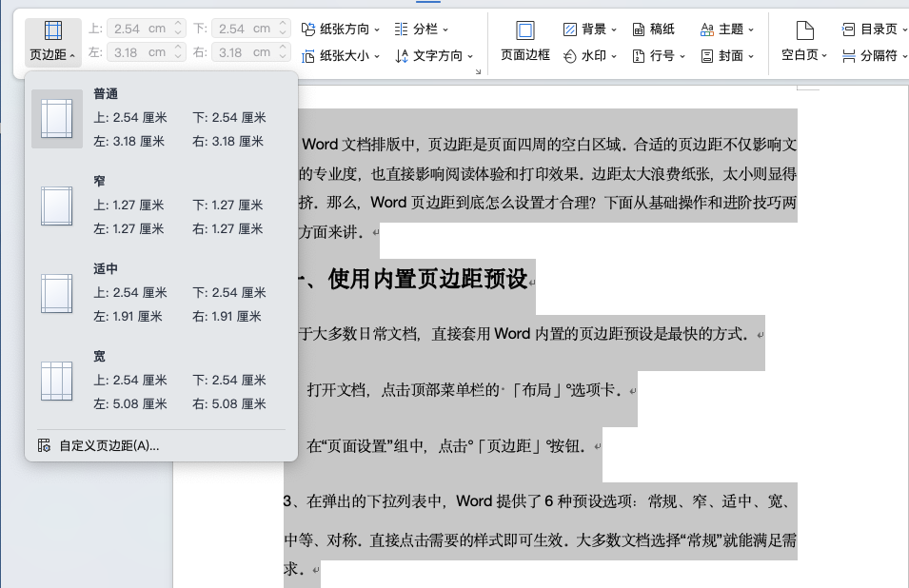The height and width of the screenshot is (588, 909).
Task: Open the 页边距 margins dropdown button
Action: pos(52,42)
